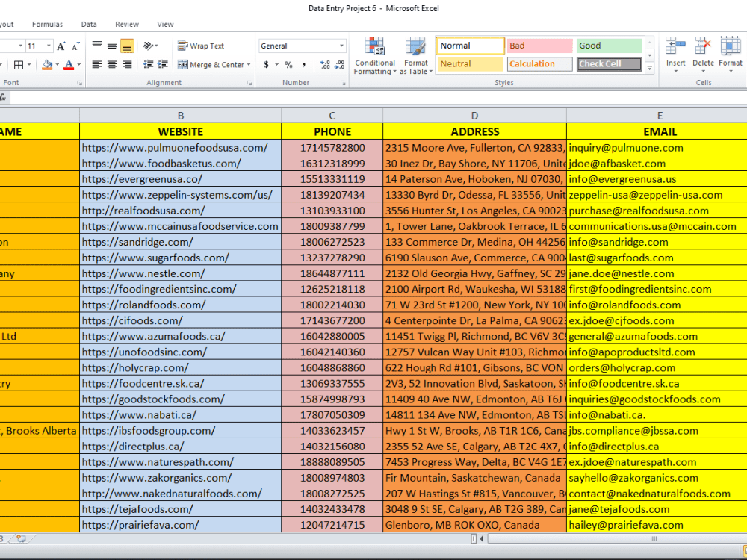
Task: Open the accounting currency dropdown arrow
Action: point(276,65)
